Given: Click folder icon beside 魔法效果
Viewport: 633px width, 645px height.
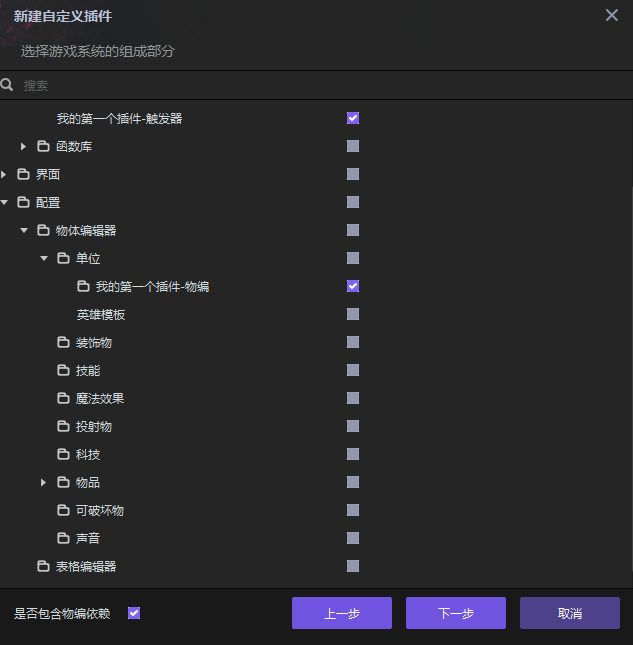Looking at the screenshot, I should click(x=63, y=399).
